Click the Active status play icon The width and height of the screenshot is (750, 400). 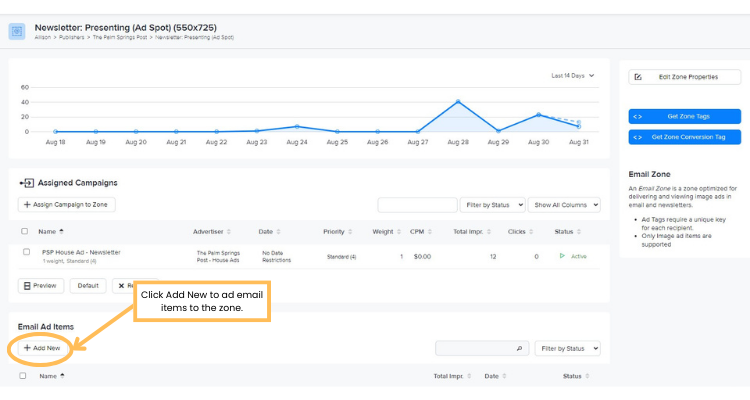pos(562,256)
